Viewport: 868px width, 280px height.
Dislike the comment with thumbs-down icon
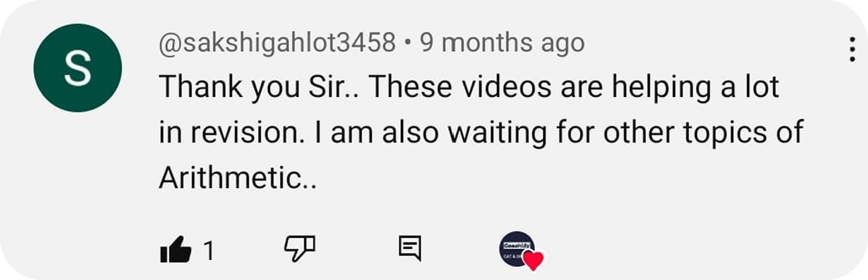click(x=299, y=248)
